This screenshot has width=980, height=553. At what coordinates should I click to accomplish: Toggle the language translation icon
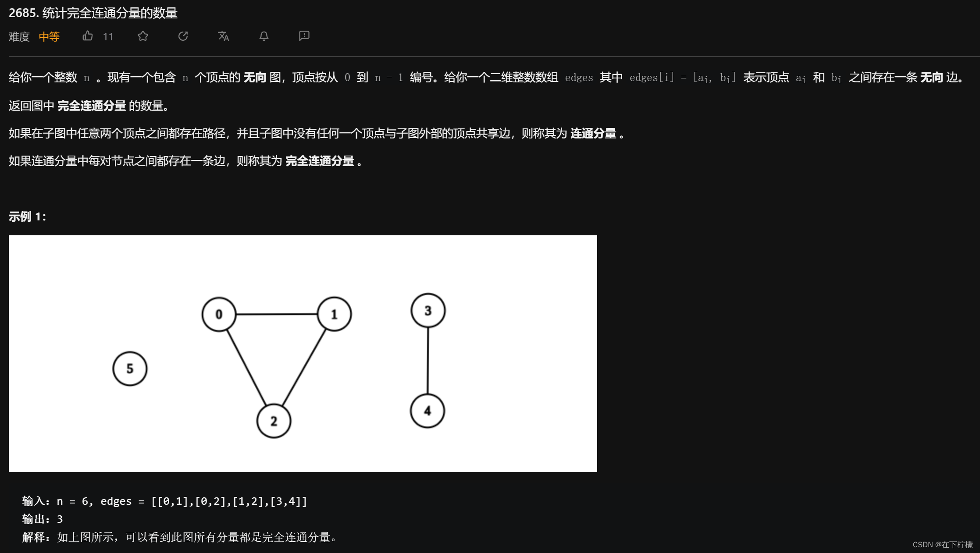point(224,36)
